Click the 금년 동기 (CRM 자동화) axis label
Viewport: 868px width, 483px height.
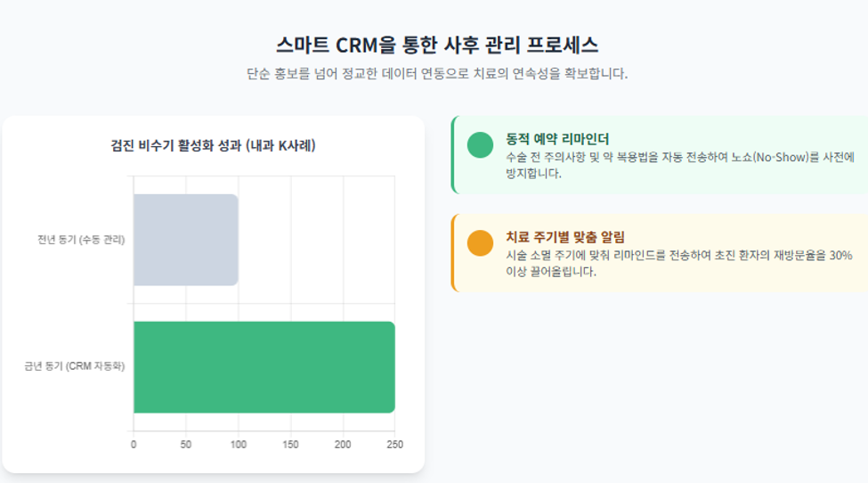74,366
